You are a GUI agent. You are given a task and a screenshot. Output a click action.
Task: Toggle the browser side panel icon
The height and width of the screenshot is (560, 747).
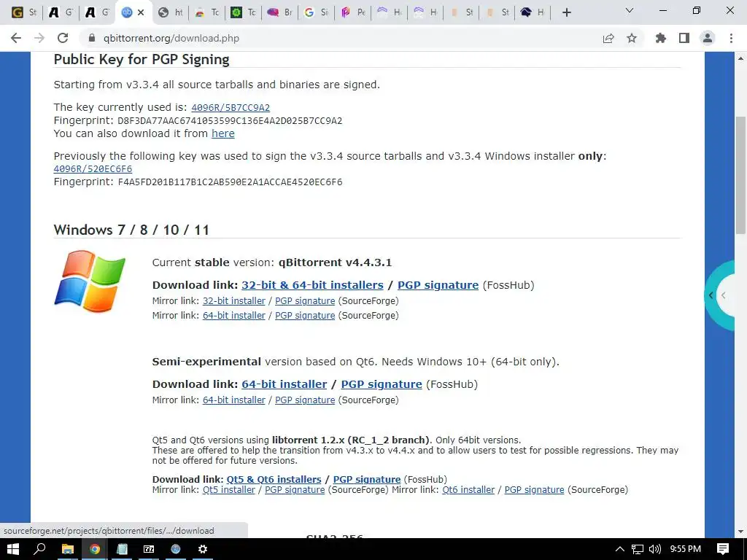tap(684, 38)
